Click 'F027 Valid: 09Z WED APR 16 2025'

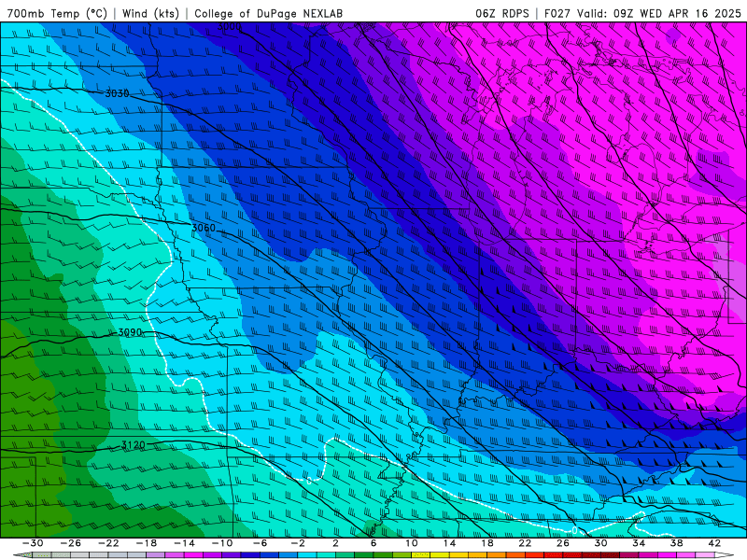click(642, 13)
